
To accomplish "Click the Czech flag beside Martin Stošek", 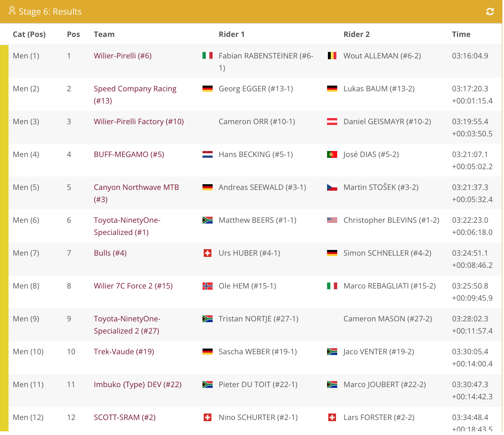I will coord(332,187).
